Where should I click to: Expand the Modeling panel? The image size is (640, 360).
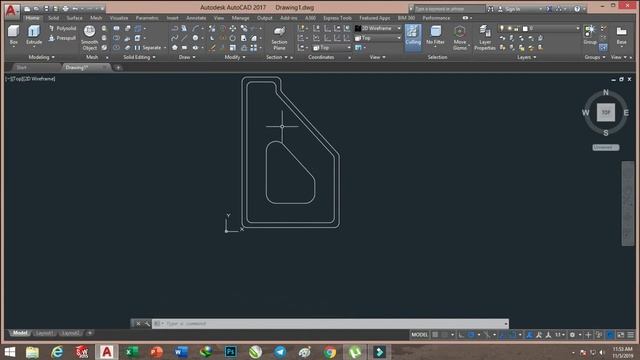[41, 58]
